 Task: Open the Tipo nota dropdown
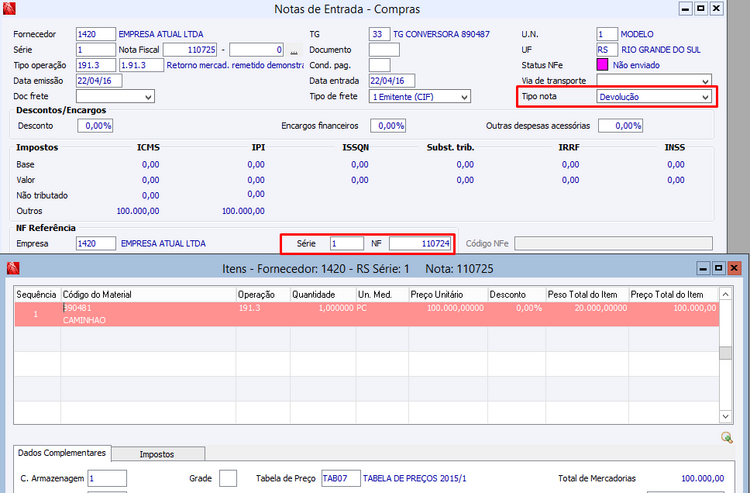click(706, 97)
